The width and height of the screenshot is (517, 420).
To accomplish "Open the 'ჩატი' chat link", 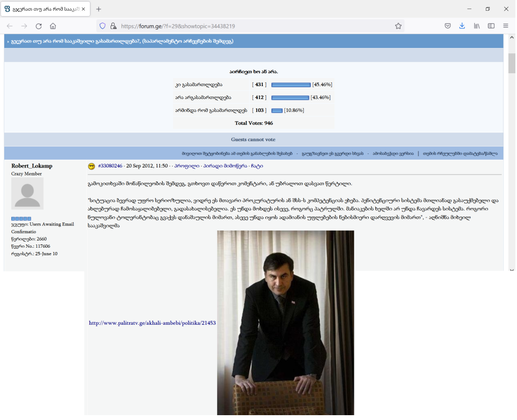I will (257, 166).
